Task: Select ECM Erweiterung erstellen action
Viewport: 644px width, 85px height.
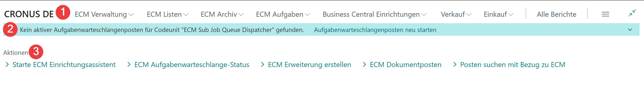Action: (x=309, y=65)
